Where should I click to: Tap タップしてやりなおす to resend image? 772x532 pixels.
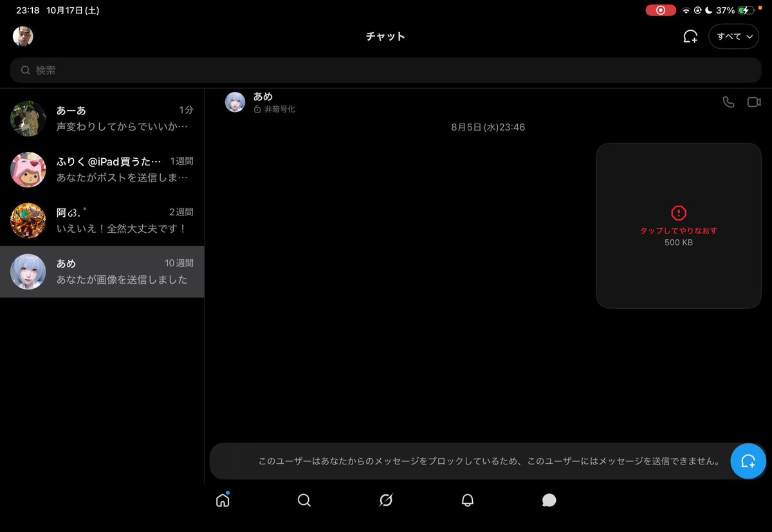(679, 230)
